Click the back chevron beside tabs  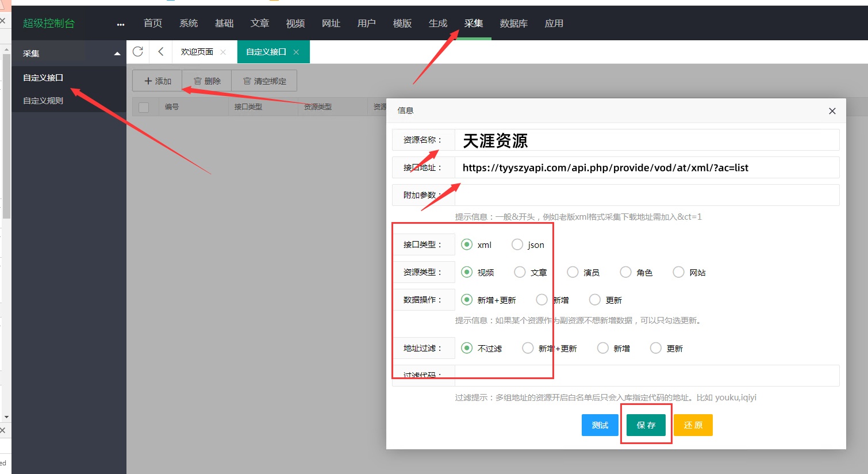(161, 52)
